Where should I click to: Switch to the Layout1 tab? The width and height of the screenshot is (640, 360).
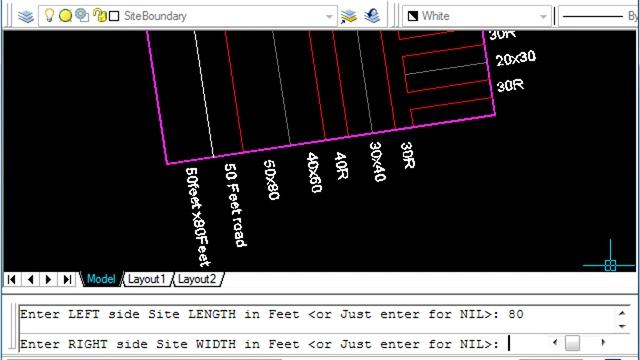(147, 280)
